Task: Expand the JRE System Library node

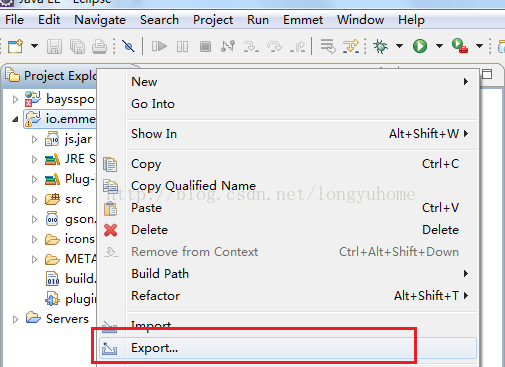Action: pos(34,159)
